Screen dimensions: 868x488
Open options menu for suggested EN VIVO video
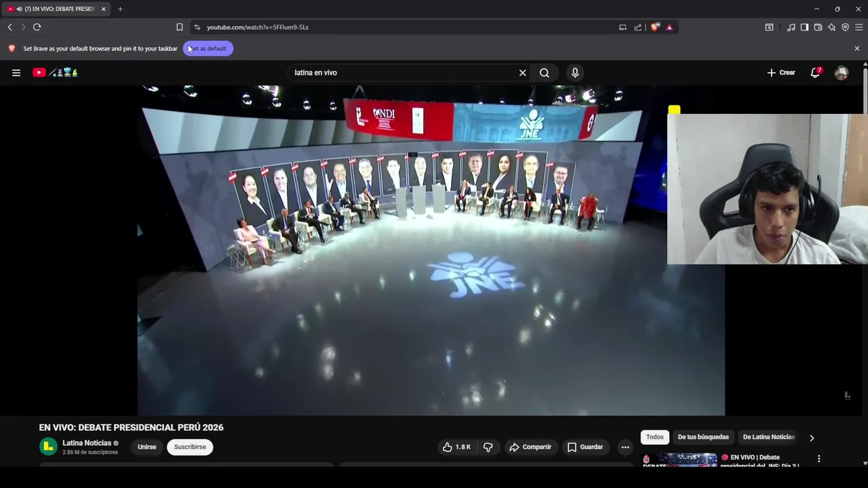[818, 459]
